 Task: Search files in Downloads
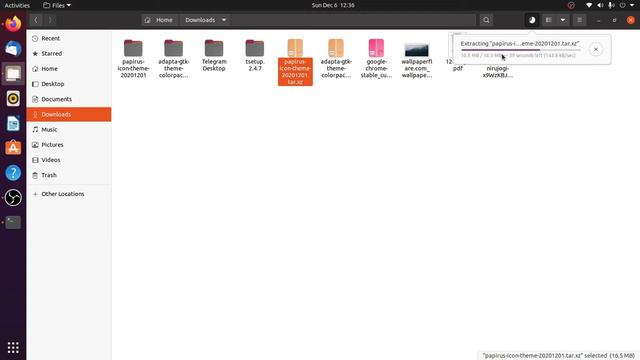(486, 20)
